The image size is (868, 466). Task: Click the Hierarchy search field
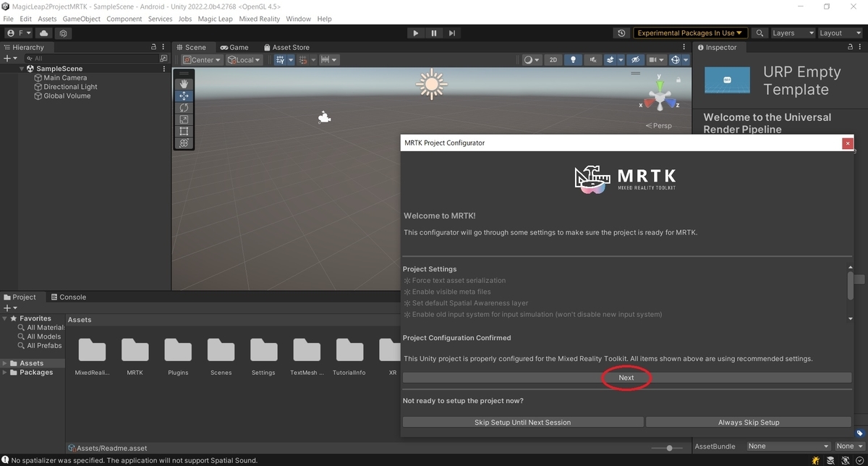90,59
